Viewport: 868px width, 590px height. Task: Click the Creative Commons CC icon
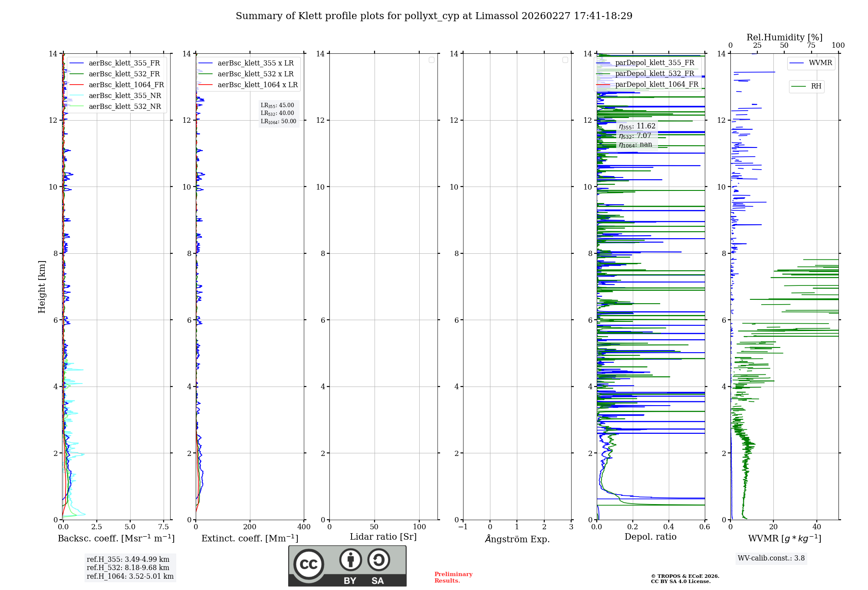point(309,564)
